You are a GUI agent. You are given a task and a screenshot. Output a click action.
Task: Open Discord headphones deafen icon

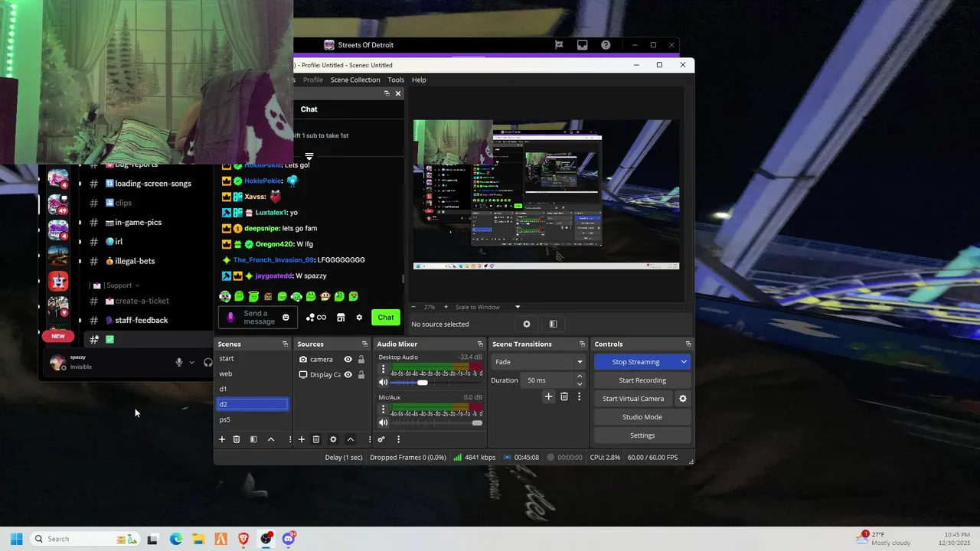click(207, 362)
